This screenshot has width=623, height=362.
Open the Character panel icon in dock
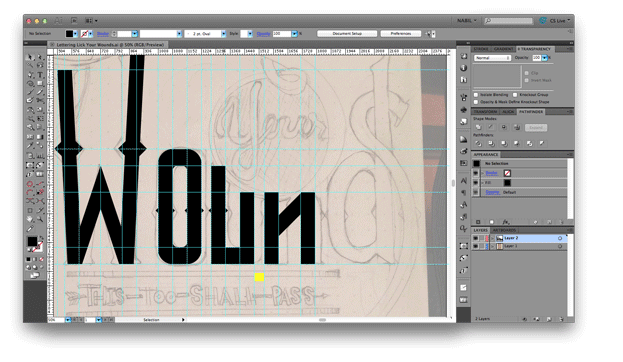464,181
